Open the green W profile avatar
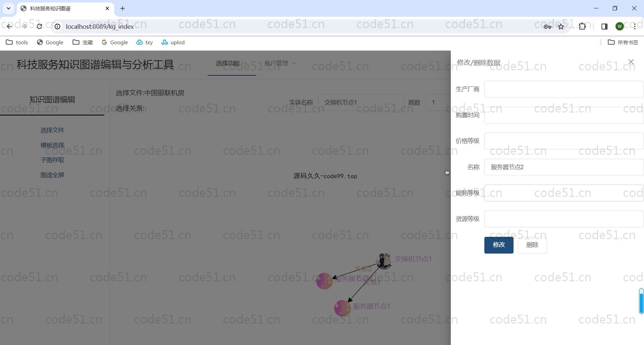The image size is (644, 345). click(x=620, y=26)
